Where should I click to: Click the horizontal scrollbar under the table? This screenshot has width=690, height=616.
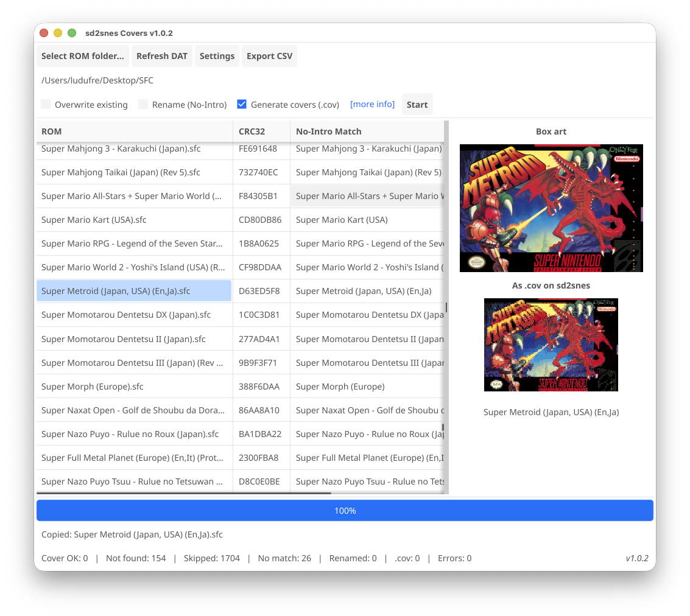coord(184,493)
